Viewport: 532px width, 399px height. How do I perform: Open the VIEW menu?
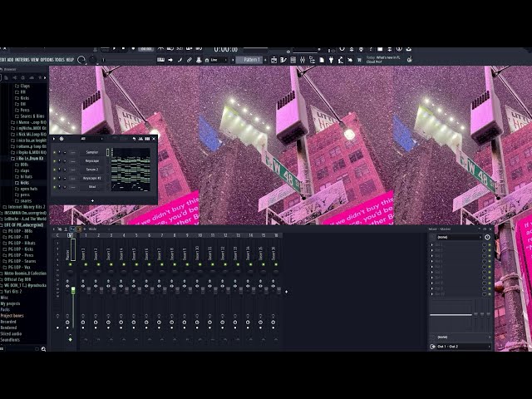click(x=35, y=60)
